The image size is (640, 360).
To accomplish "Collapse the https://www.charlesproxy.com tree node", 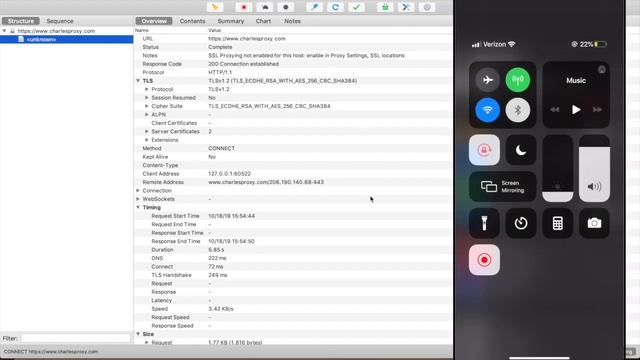I will [x=4, y=31].
